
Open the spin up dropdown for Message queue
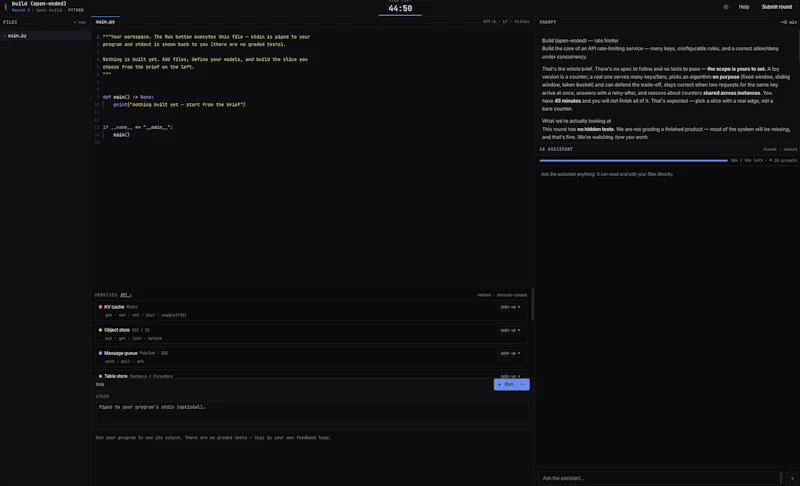coord(510,353)
